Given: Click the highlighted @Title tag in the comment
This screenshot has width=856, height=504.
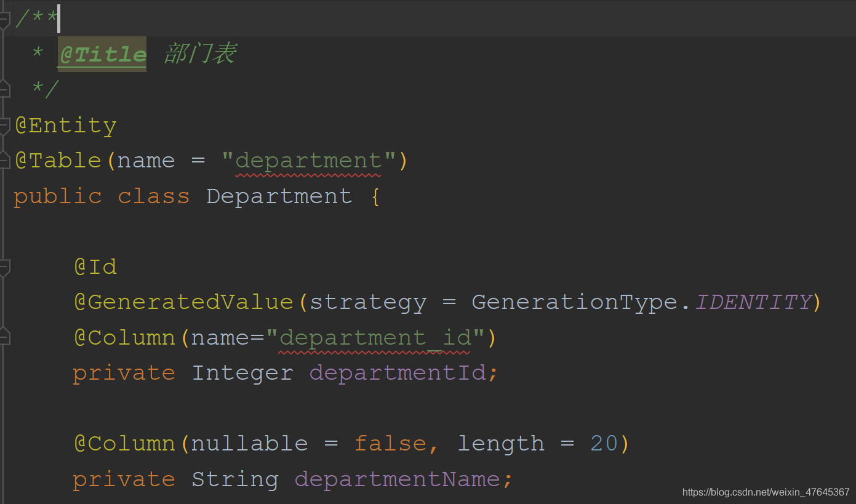Looking at the screenshot, I should click(102, 54).
